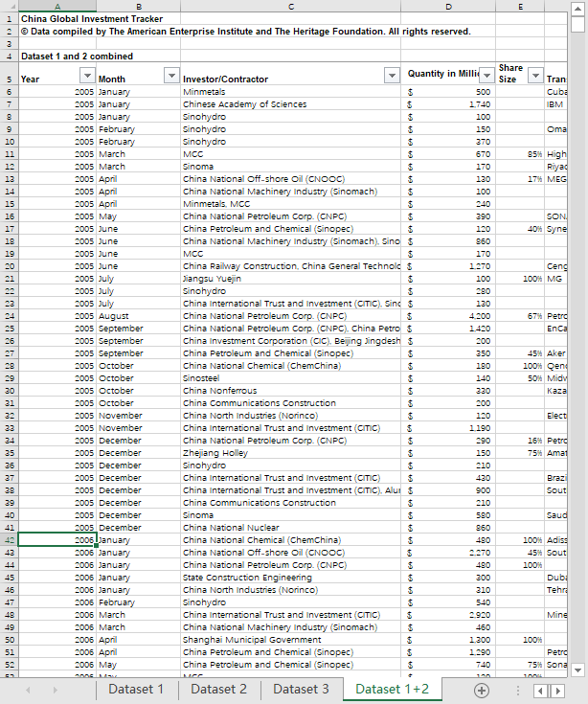Click the State Construction Engineering cell
This screenshot has width=588, height=704.
291,578
